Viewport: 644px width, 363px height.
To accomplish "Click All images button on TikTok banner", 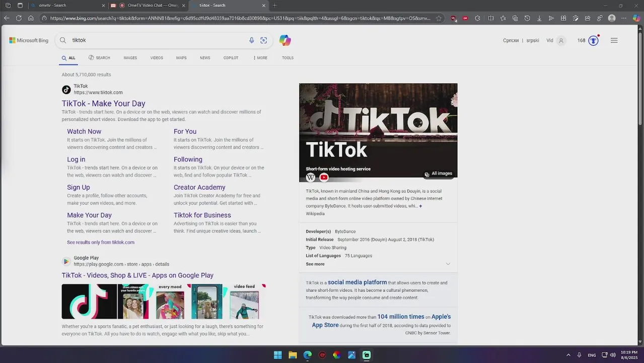I will point(438,173).
